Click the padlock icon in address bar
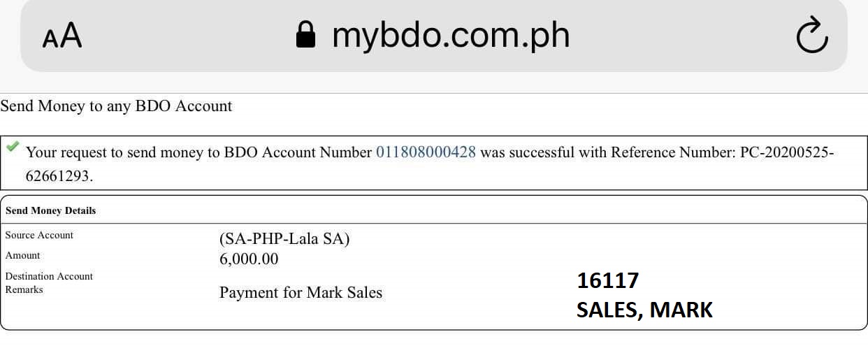Viewport: 868px width, 346px height. [305, 34]
